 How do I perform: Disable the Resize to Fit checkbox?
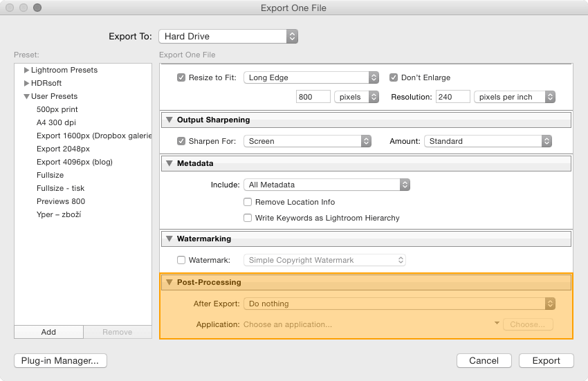click(181, 77)
